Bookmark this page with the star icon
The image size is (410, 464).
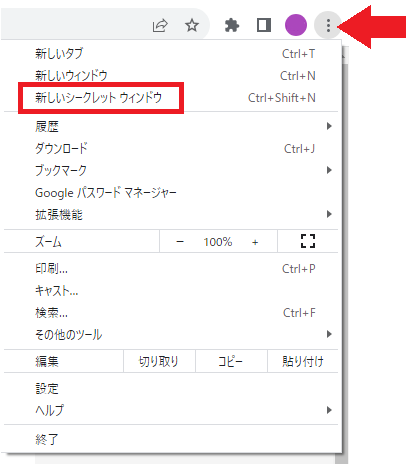[192, 25]
